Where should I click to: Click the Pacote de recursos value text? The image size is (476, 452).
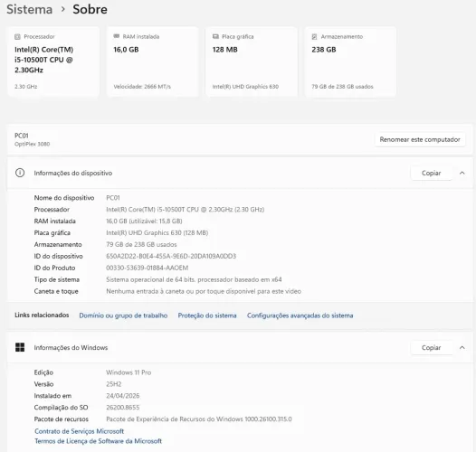(x=199, y=419)
